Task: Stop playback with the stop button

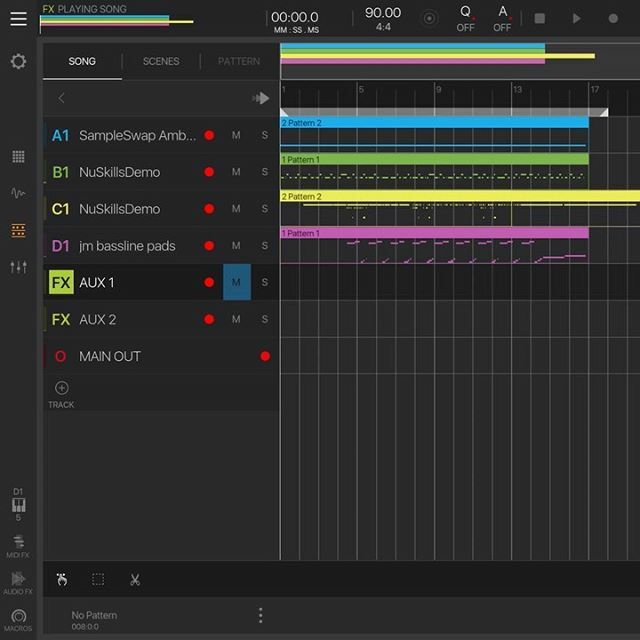Action: point(540,18)
